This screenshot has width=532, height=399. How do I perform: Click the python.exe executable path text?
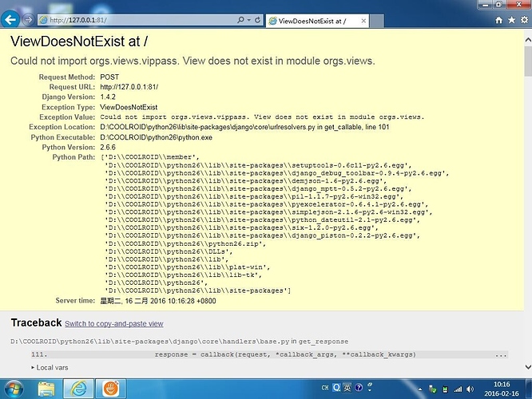[x=156, y=137]
